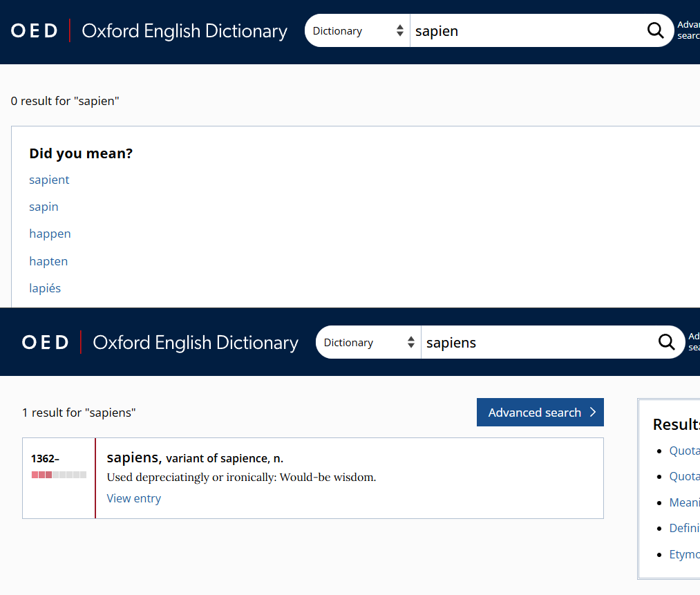Click the text '0 result for "sapien"'
700x595 pixels.
click(x=65, y=101)
